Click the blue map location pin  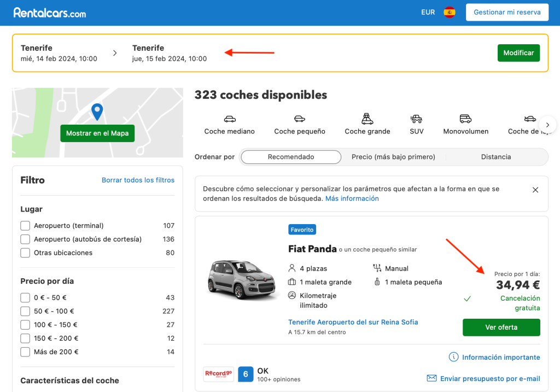point(97,112)
